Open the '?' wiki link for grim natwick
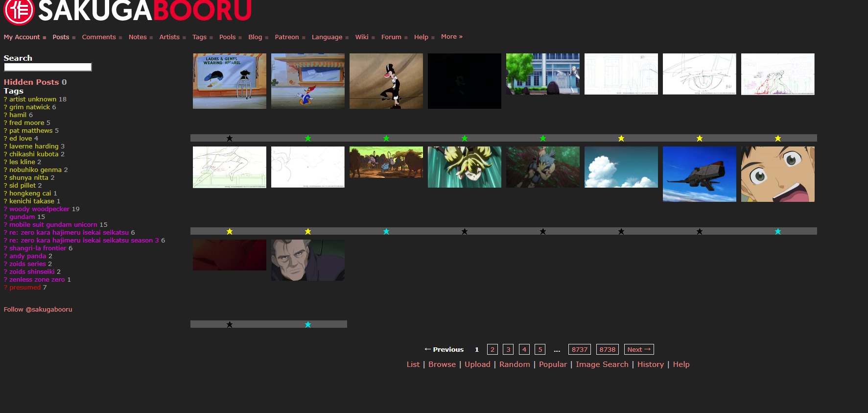 click(x=5, y=107)
